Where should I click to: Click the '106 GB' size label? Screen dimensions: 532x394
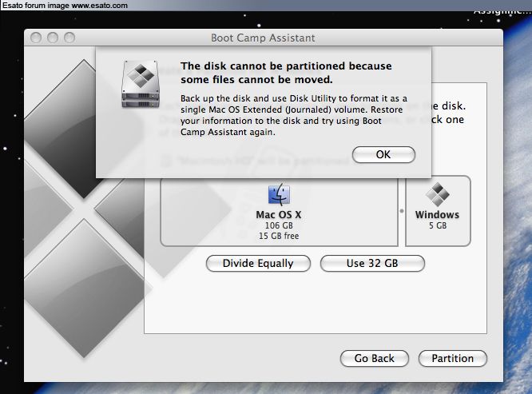coord(279,225)
